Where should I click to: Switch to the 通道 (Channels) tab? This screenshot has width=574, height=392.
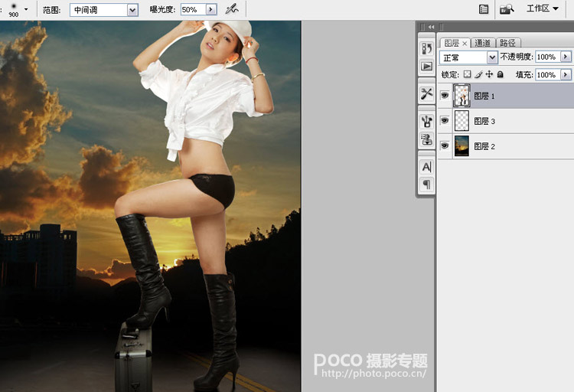tap(482, 43)
